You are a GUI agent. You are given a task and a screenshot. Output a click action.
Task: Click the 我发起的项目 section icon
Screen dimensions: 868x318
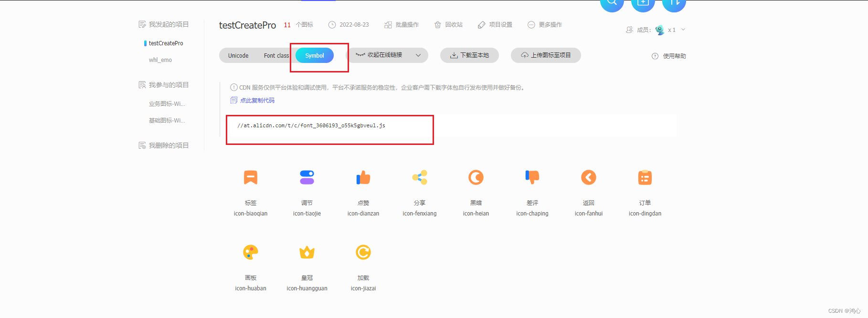(x=142, y=24)
